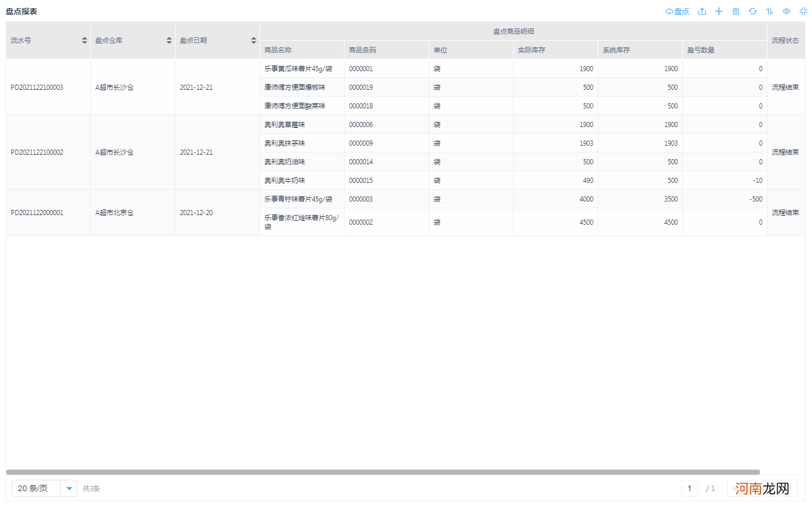
Task: Sort by 盘点仓库 column arrows
Action: tap(169, 41)
